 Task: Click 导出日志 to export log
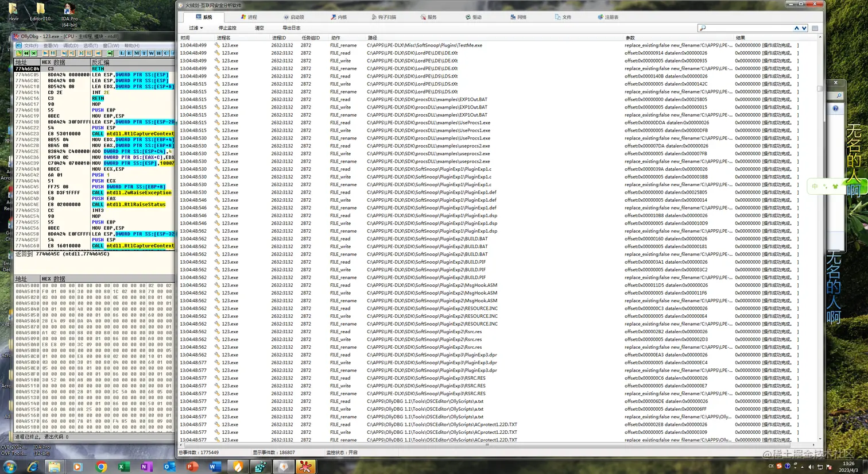click(x=291, y=28)
